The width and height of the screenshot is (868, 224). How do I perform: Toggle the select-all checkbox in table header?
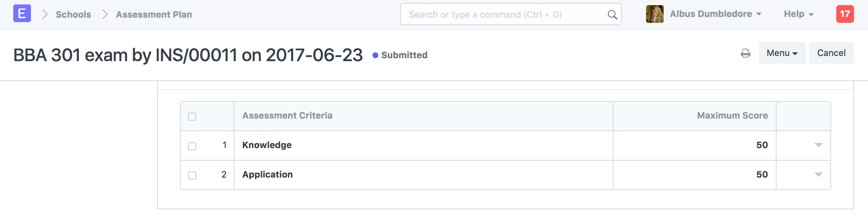click(192, 116)
